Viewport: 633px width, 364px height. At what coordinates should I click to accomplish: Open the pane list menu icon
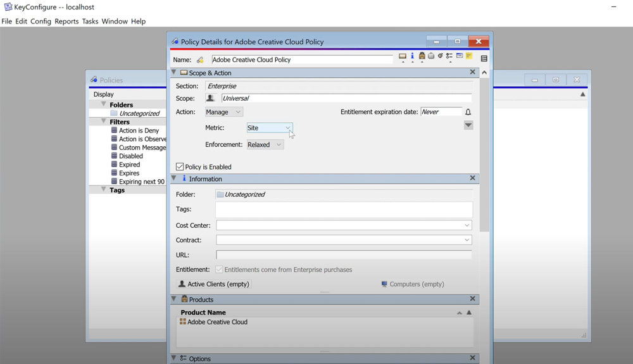click(x=484, y=58)
